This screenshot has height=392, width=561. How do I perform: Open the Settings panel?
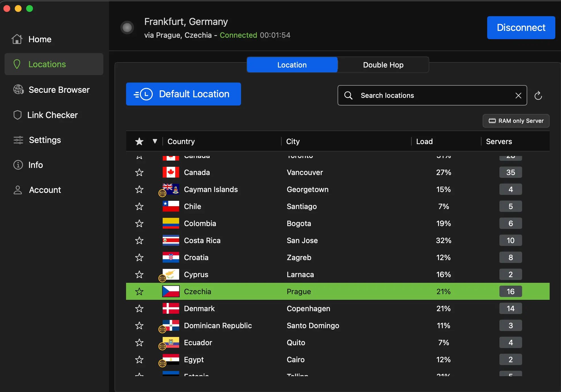[x=45, y=140]
